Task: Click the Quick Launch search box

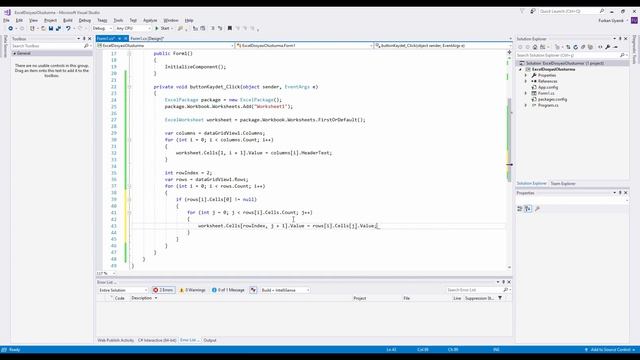Action: tap(569, 11)
